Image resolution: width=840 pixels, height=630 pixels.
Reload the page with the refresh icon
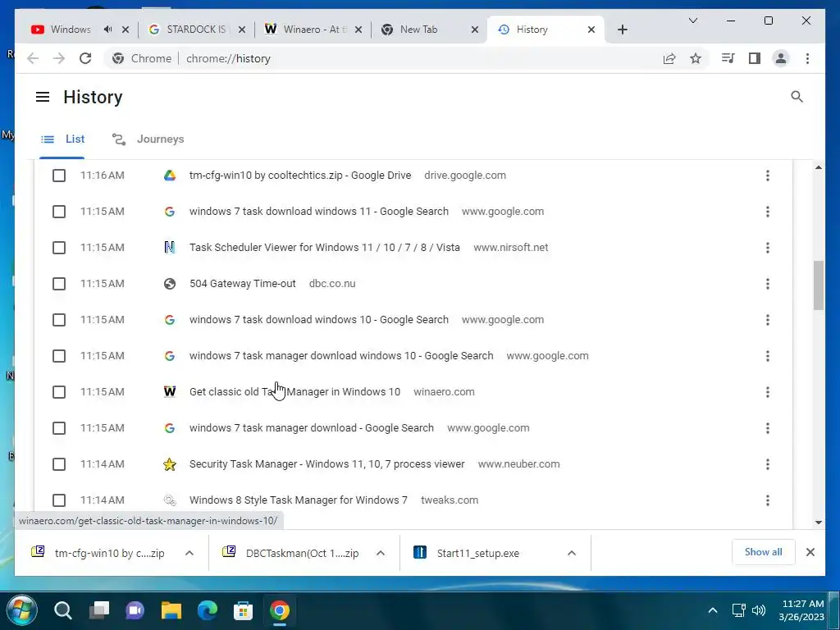[85, 58]
